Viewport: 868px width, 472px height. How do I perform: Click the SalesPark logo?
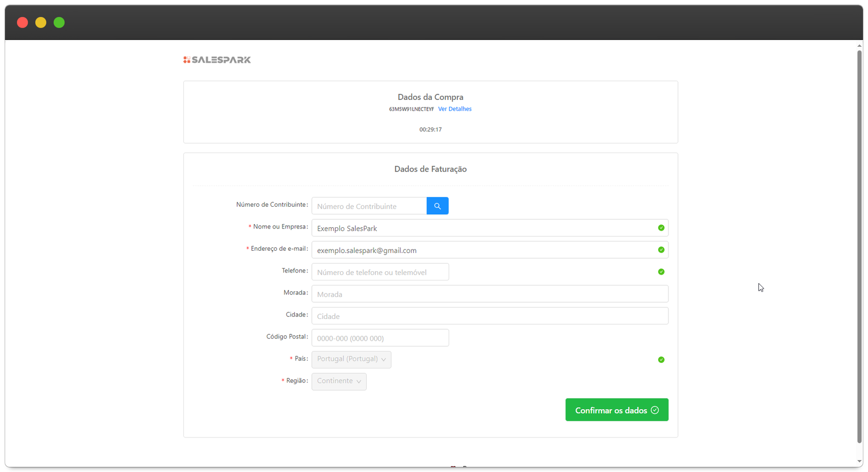pyautogui.click(x=217, y=60)
